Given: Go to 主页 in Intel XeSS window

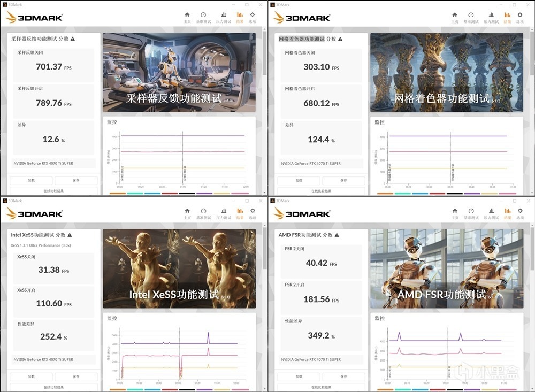Looking at the screenshot, I should pyautogui.click(x=187, y=213).
